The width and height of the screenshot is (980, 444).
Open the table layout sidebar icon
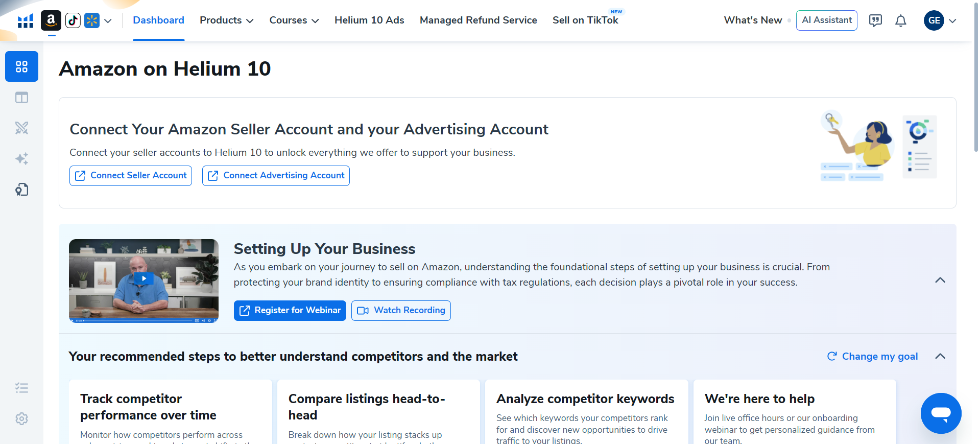pyautogui.click(x=21, y=97)
